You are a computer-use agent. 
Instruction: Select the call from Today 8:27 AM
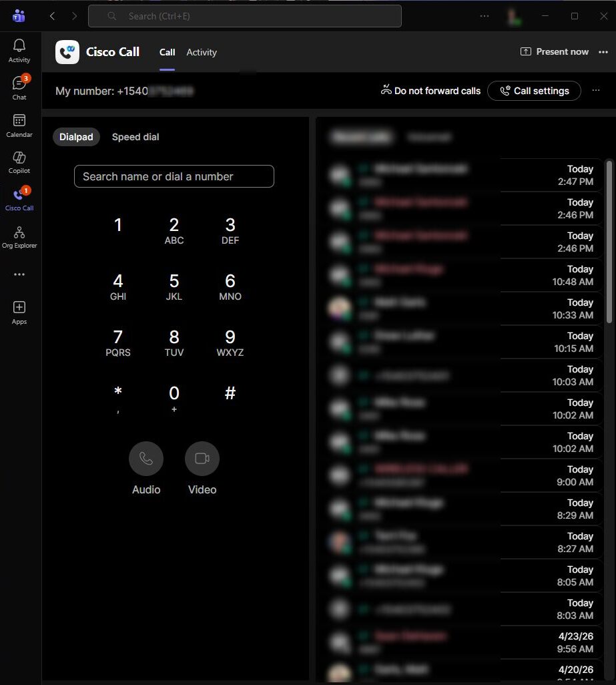pyautogui.click(x=463, y=542)
